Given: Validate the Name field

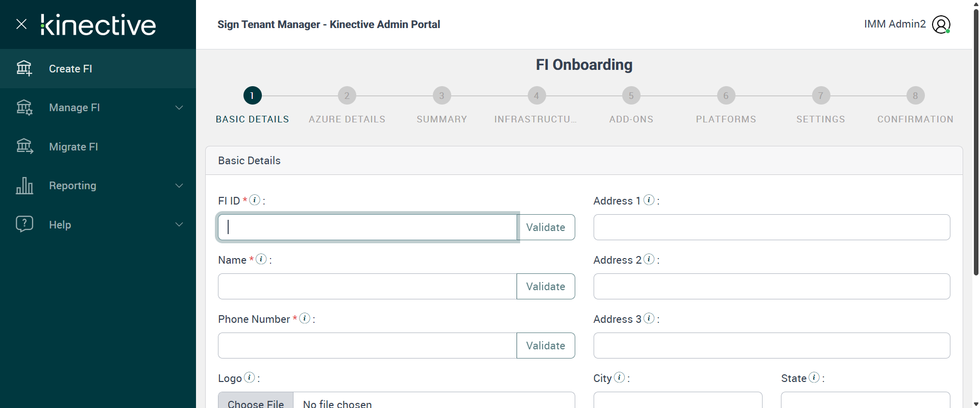Looking at the screenshot, I should click(x=546, y=287).
